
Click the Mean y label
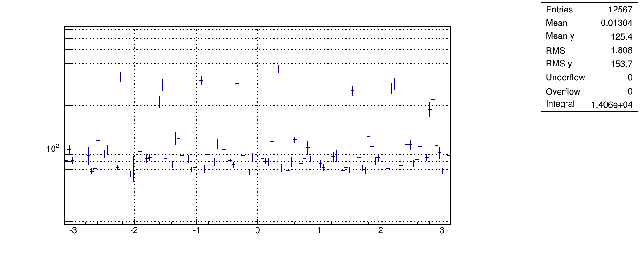click(560, 36)
